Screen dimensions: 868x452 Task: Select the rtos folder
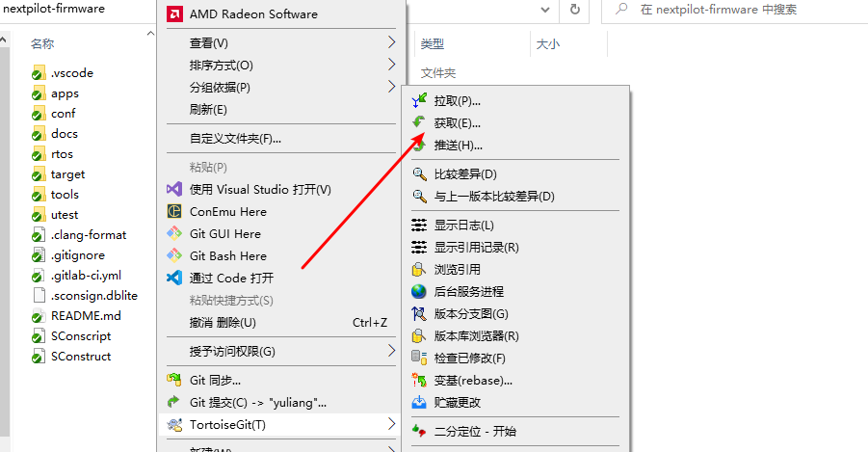(53, 154)
